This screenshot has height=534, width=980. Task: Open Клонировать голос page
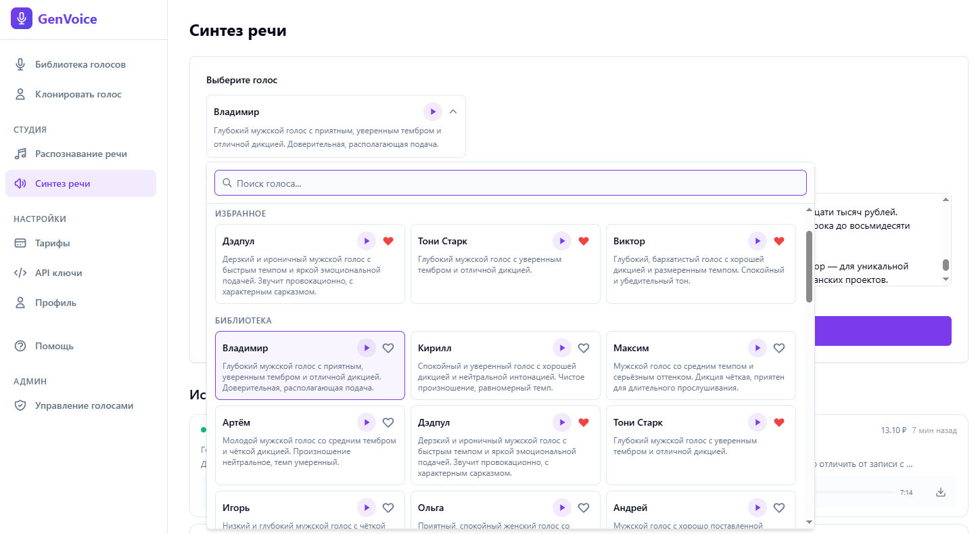[x=78, y=94]
